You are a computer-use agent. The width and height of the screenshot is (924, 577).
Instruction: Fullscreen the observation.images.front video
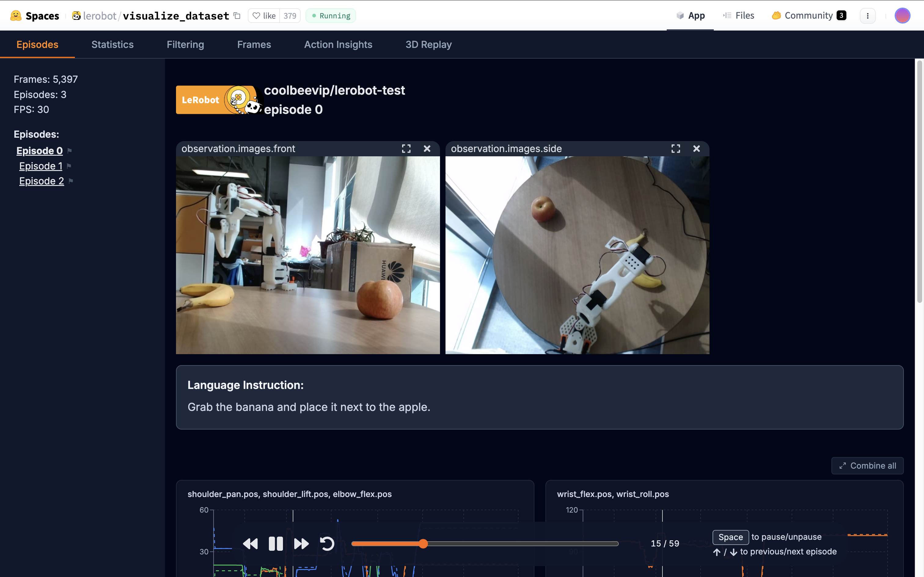(406, 149)
